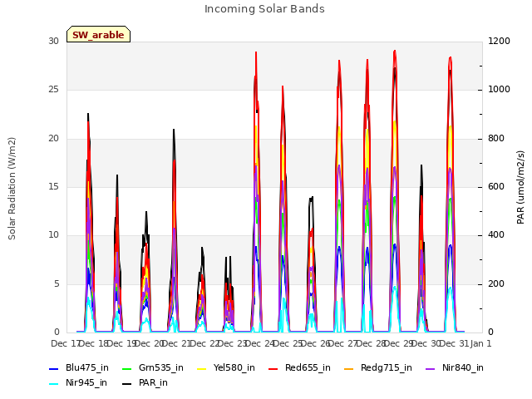
Task: Click the green Grn535_in legend swatch
Action: [127, 369]
